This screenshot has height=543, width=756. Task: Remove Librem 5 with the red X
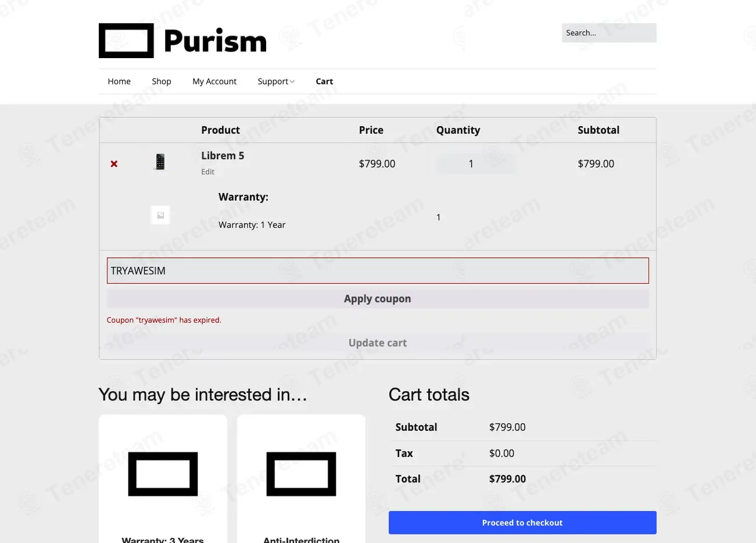pyautogui.click(x=114, y=164)
